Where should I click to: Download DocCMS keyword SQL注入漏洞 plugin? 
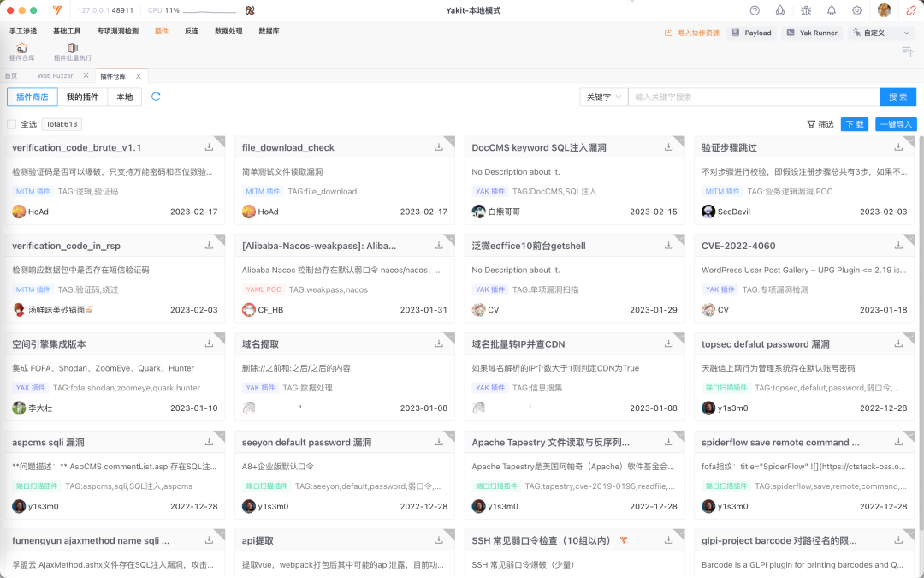click(x=669, y=147)
